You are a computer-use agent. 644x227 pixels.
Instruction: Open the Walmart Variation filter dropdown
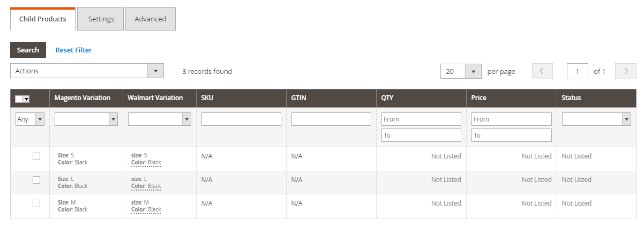point(159,119)
